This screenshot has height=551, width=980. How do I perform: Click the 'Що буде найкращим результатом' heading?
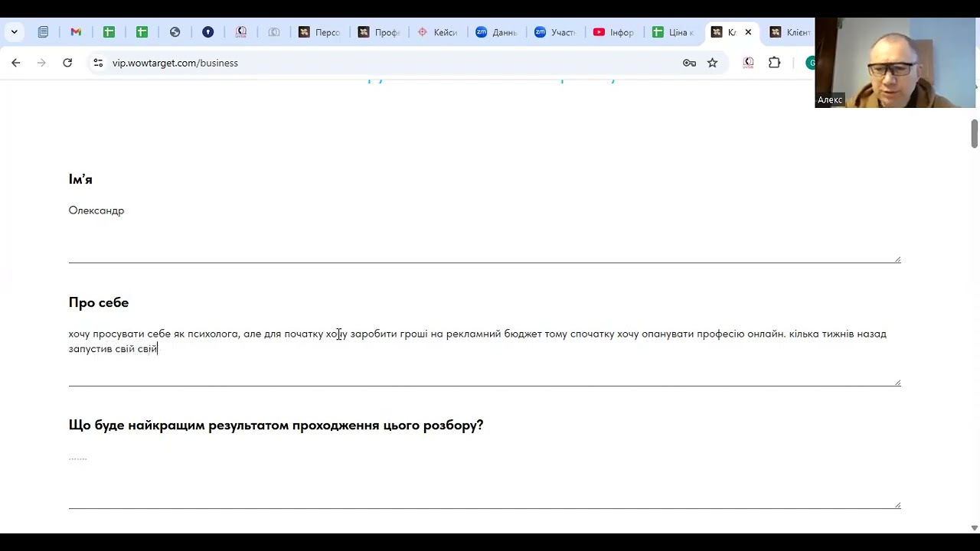[x=276, y=425]
